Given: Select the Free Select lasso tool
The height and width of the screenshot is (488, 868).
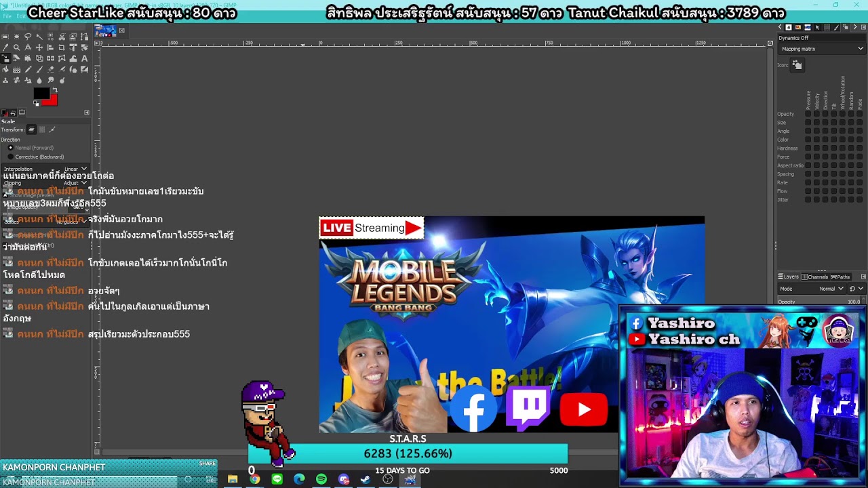Looking at the screenshot, I should (x=28, y=37).
